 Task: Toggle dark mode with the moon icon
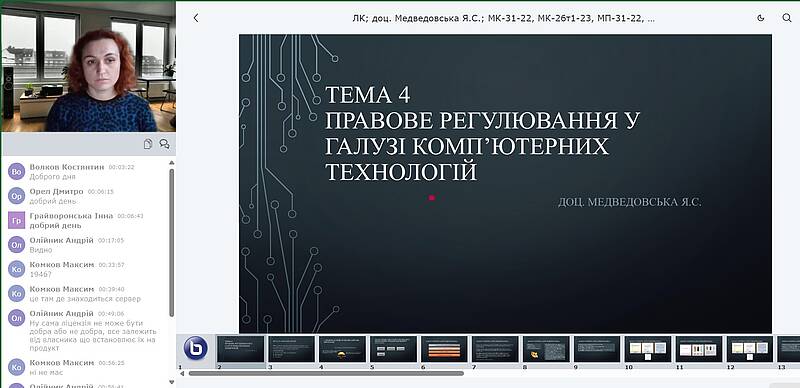761,18
